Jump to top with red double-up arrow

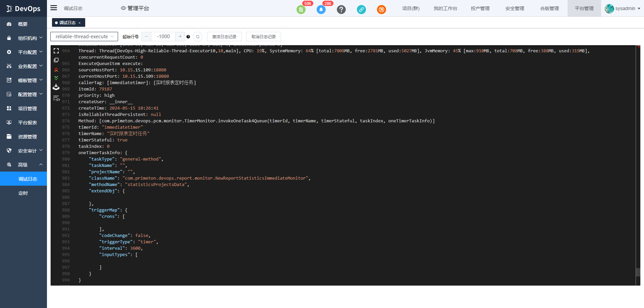coord(56,70)
